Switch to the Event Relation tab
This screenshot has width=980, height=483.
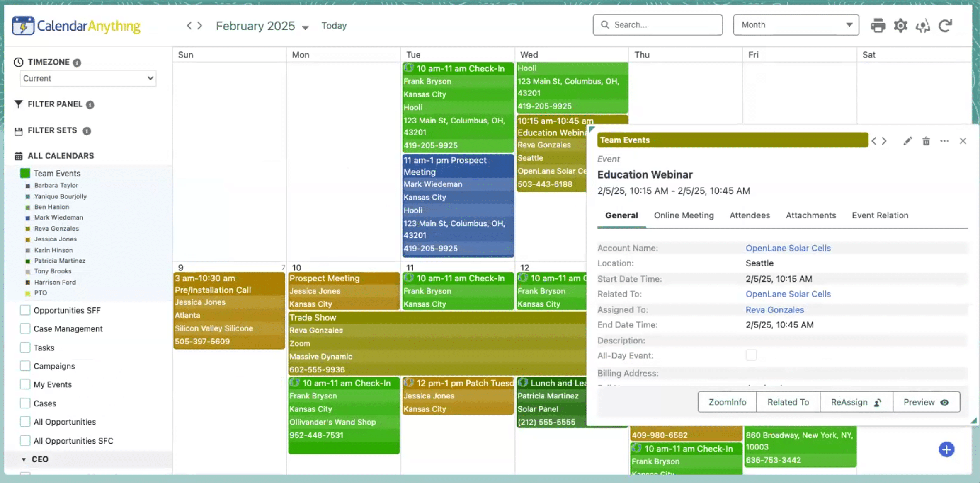[880, 215]
